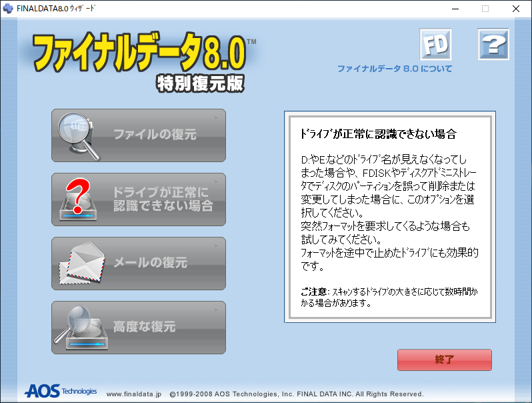Click the AOS Technologies logo

(61, 391)
